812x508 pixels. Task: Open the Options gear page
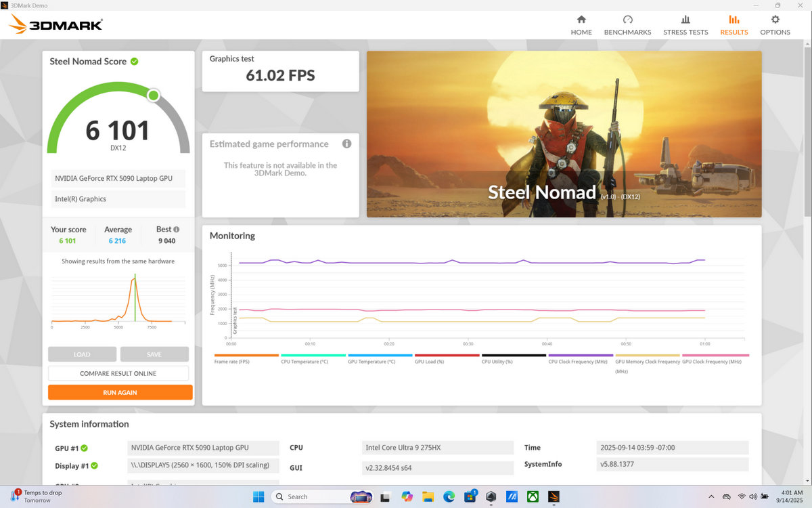pyautogui.click(x=775, y=25)
